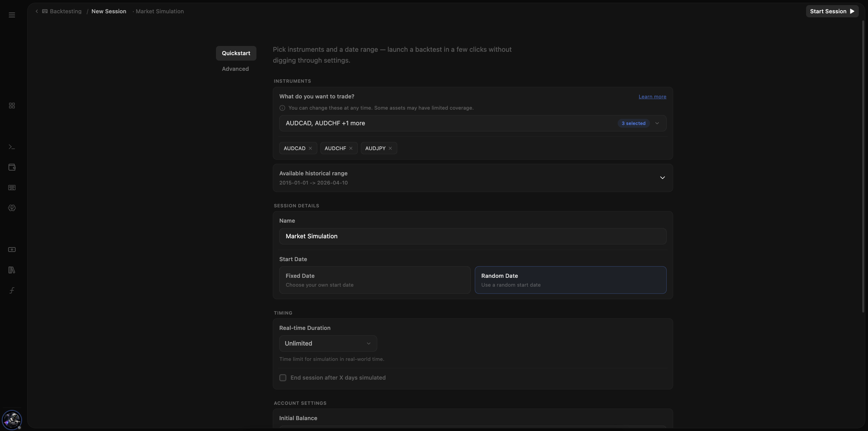Switch to the Advanced tab
Image resolution: width=868 pixels, height=431 pixels.
[235, 69]
